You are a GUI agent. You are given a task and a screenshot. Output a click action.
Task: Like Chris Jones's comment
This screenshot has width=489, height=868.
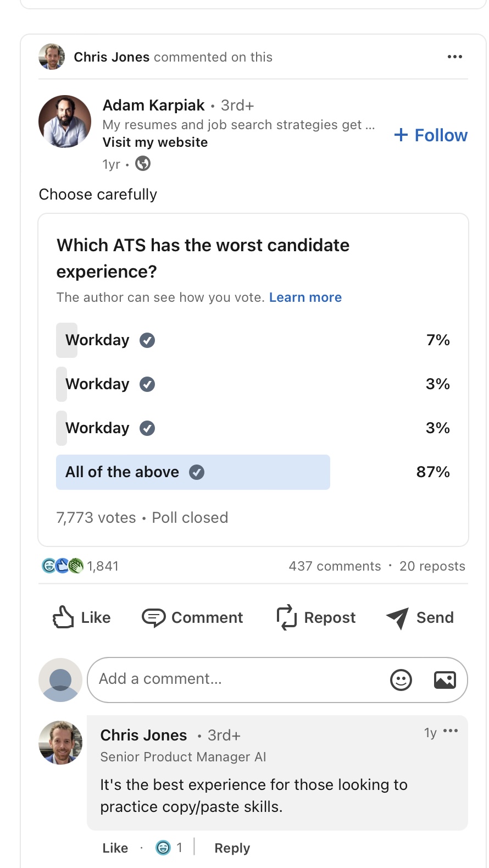click(x=115, y=848)
